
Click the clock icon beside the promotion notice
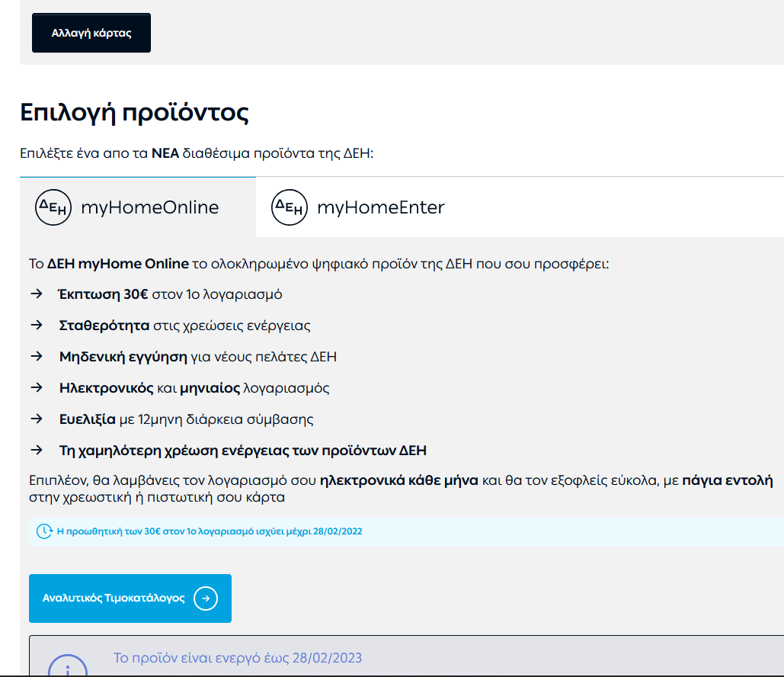44,531
